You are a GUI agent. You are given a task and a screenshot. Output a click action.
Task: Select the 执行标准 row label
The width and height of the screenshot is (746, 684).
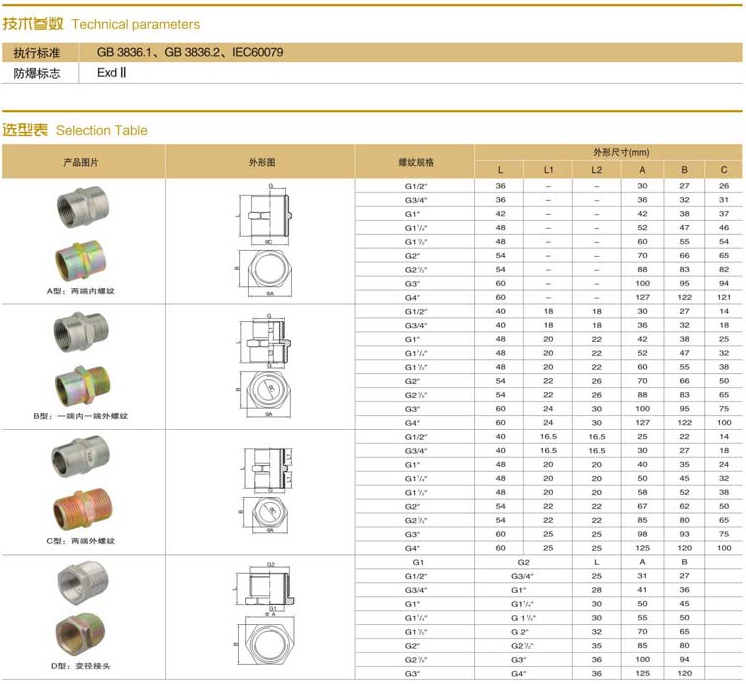pos(37,52)
